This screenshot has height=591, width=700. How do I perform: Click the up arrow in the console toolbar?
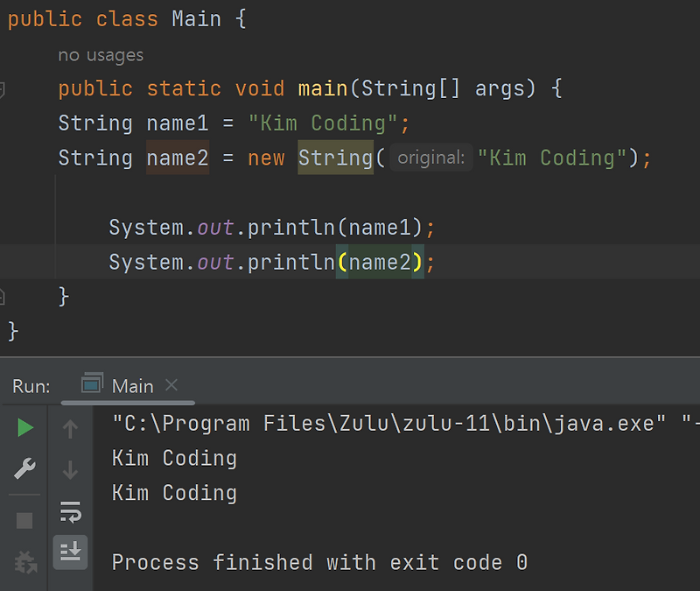[70, 428]
